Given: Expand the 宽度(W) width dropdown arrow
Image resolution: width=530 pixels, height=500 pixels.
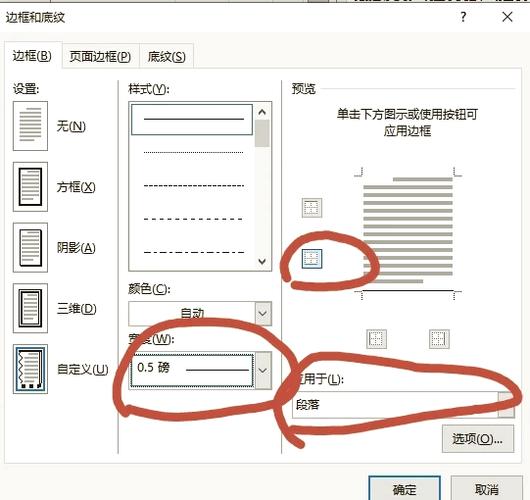Looking at the screenshot, I should [263, 370].
